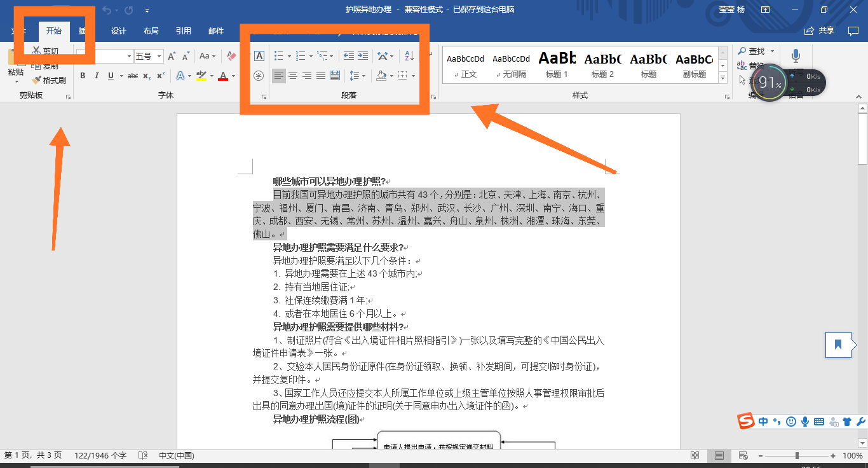Click enclosed character 字 icon
Image resolution: width=868 pixels, height=468 pixels.
(x=259, y=76)
